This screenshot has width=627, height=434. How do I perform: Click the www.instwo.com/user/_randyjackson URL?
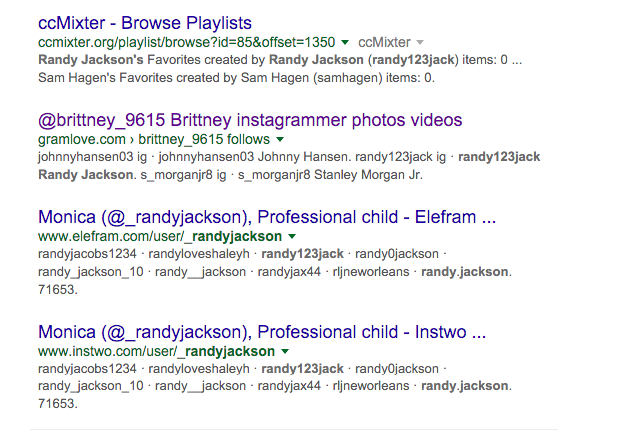156,351
